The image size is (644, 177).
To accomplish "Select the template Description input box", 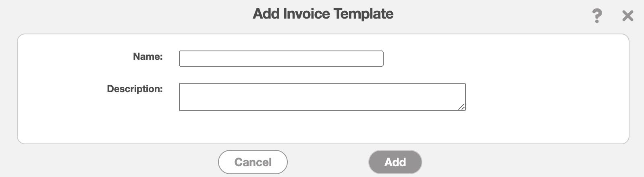I will (322, 97).
